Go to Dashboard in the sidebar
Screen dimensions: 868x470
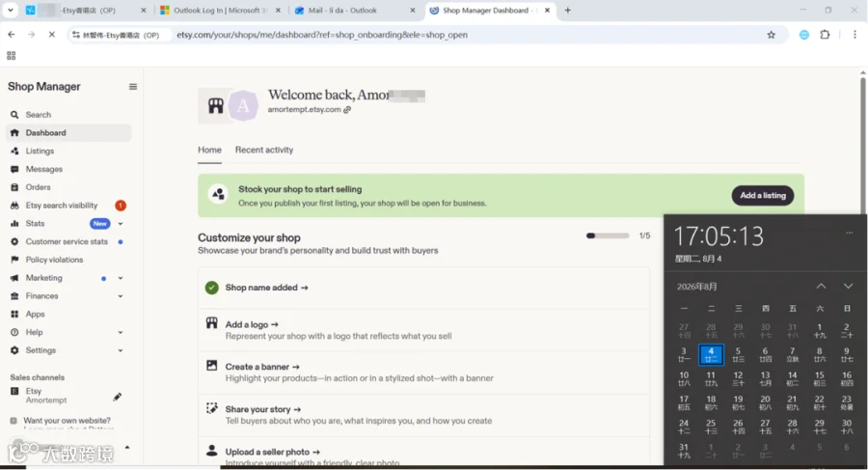click(68, 133)
